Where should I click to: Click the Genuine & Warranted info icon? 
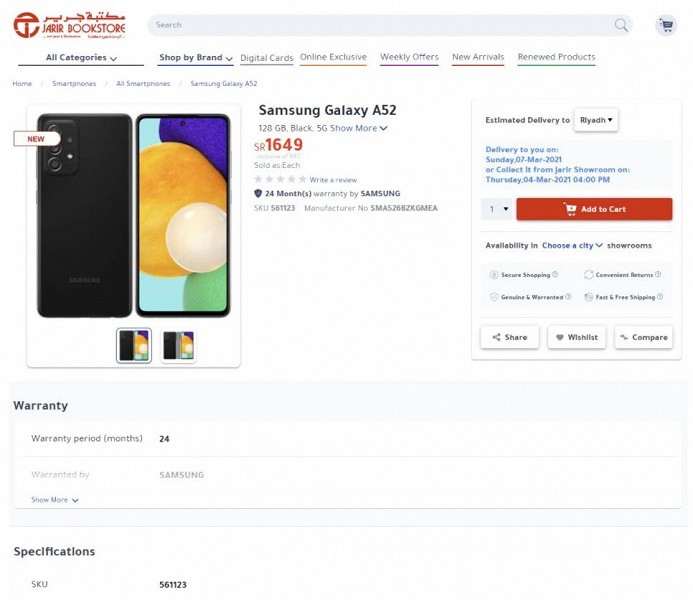[568, 297]
